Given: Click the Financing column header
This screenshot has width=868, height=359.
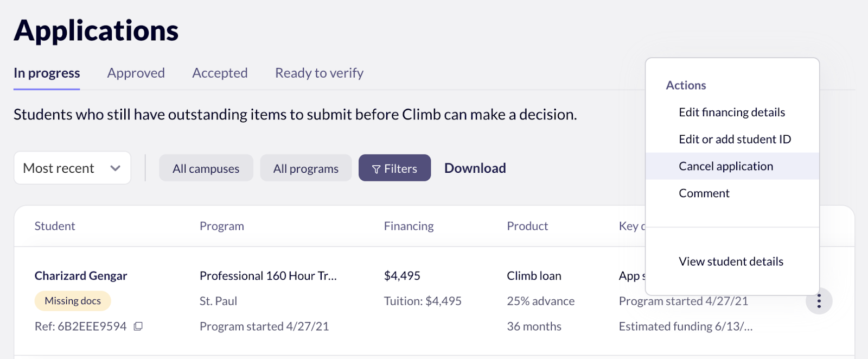Looking at the screenshot, I should pyautogui.click(x=409, y=226).
